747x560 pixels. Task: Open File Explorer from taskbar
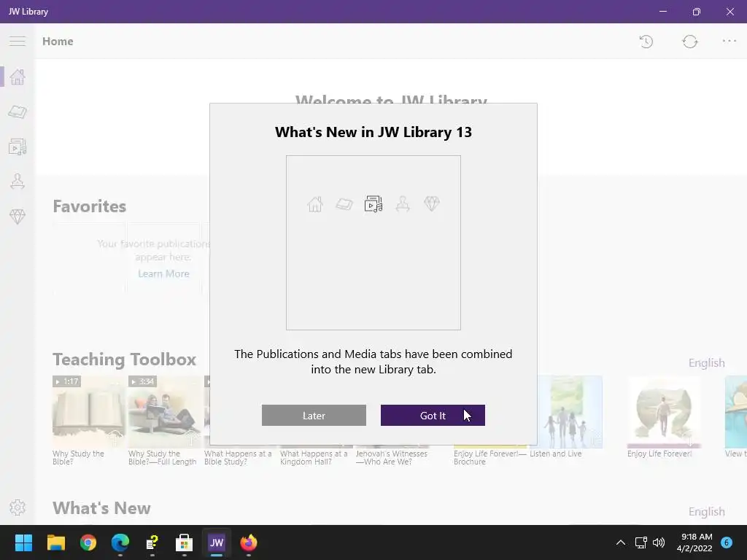coord(55,542)
